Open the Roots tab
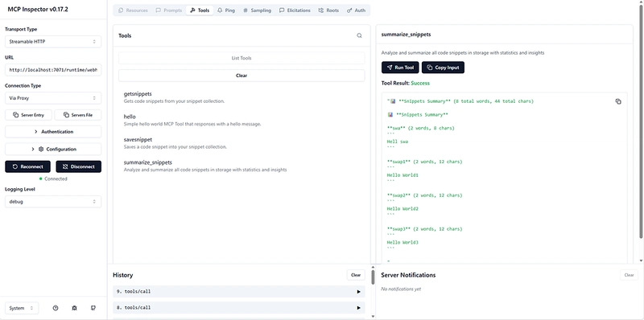 tap(328, 10)
